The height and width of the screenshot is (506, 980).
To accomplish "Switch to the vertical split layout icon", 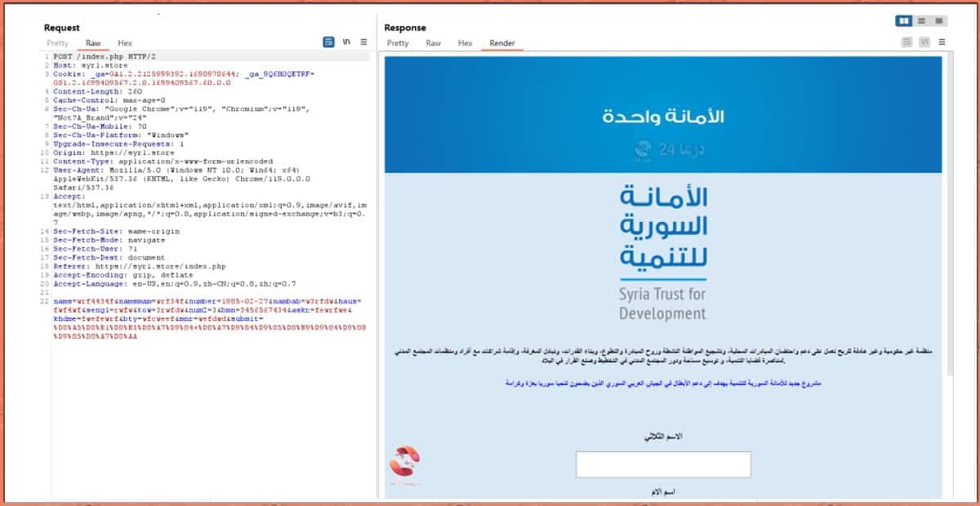I will (921, 21).
